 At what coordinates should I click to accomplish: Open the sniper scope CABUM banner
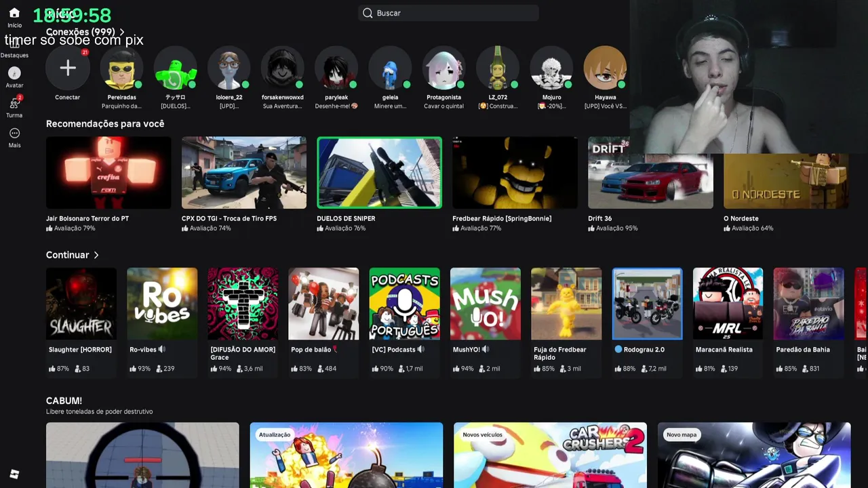tap(142, 455)
